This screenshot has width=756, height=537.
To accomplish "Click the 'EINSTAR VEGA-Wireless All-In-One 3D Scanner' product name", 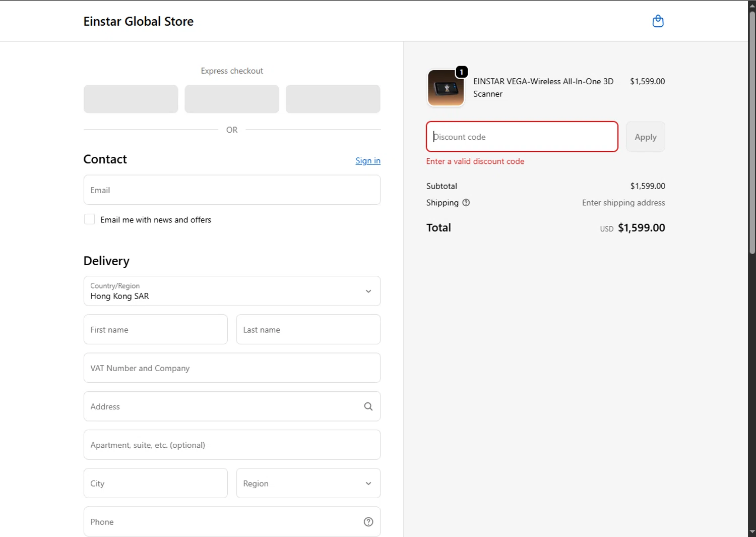I will point(543,88).
